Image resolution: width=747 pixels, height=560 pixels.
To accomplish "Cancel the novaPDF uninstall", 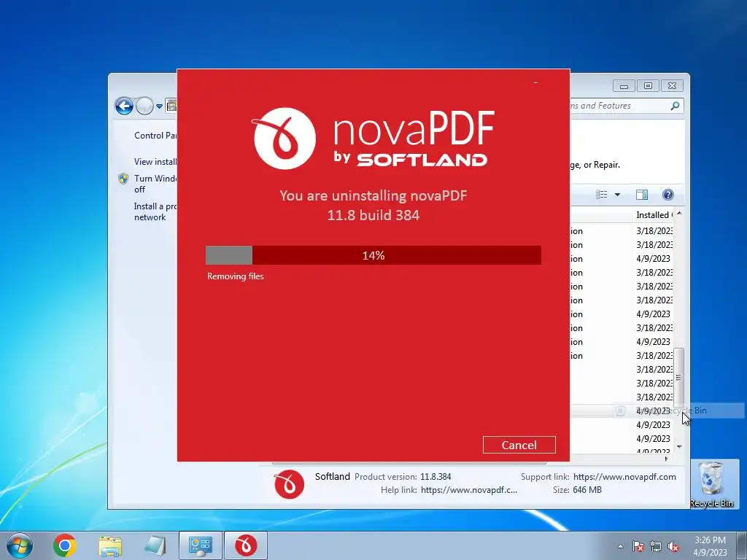I will [x=519, y=445].
